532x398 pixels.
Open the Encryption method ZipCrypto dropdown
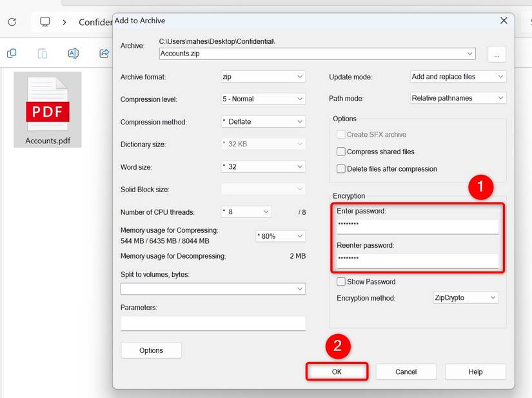point(466,297)
